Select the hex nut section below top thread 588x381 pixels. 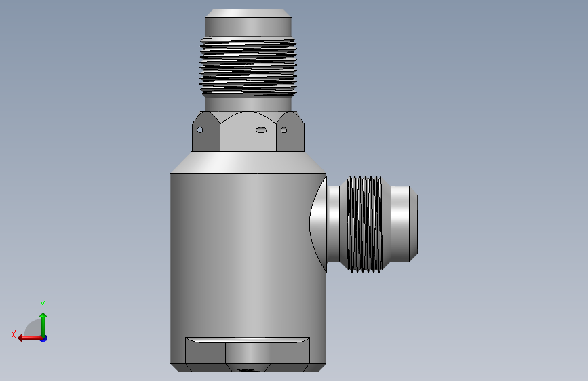point(248,132)
